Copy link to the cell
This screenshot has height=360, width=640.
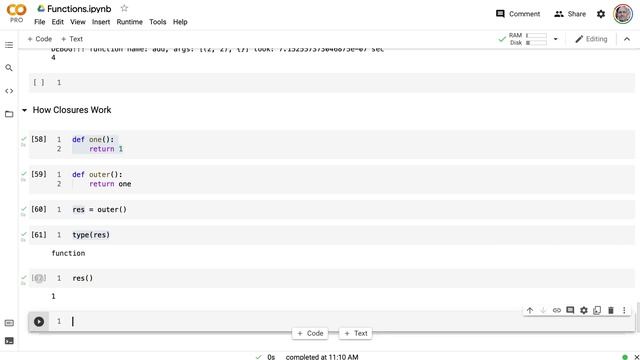pos(557,310)
